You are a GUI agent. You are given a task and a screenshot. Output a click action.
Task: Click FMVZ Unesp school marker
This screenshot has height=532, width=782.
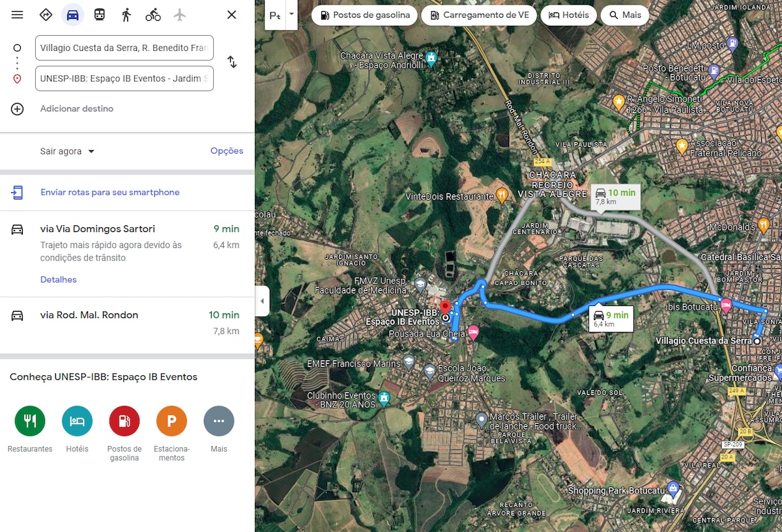tap(420, 284)
